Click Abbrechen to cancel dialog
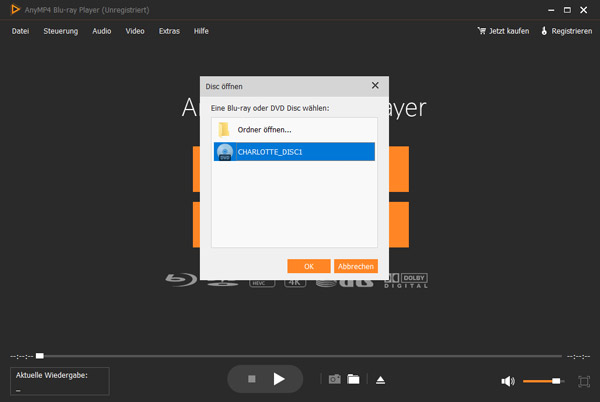Viewport: 600px width, 402px height. point(356,266)
